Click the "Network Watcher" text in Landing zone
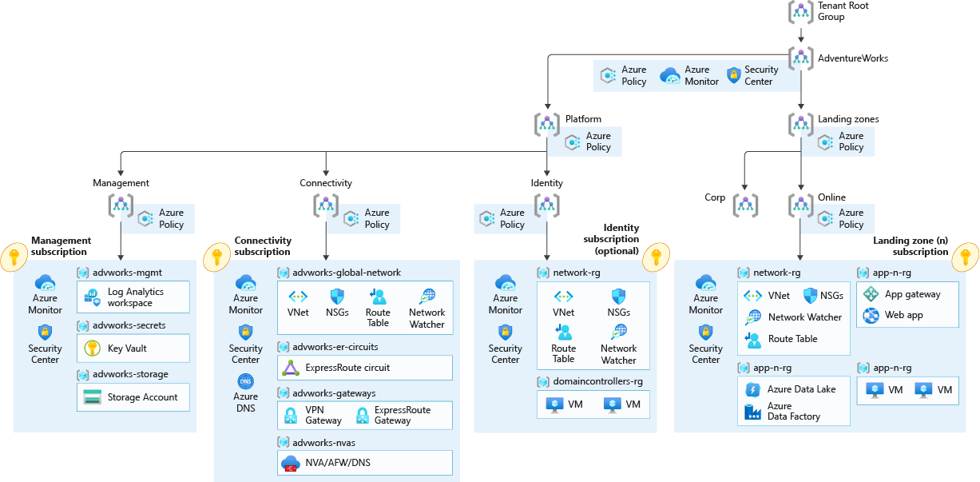 pos(805,317)
